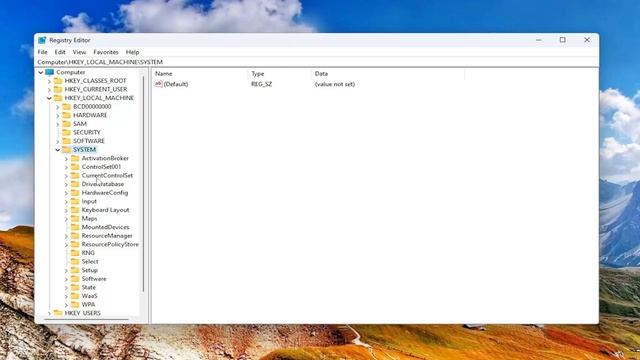Select the HKEY_CURRENT_USER folder icon
Image resolution: width=640 pixels, height=360 pixels.
[58, 89]
